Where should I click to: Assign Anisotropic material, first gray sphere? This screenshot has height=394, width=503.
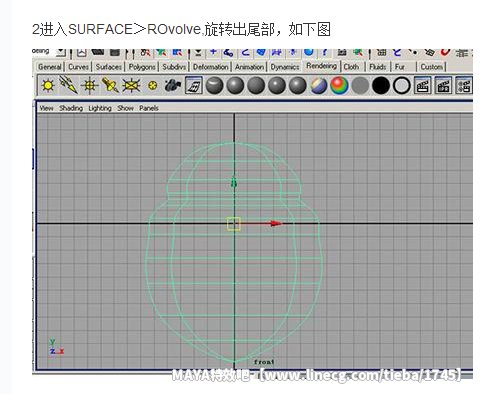[214, 85]
